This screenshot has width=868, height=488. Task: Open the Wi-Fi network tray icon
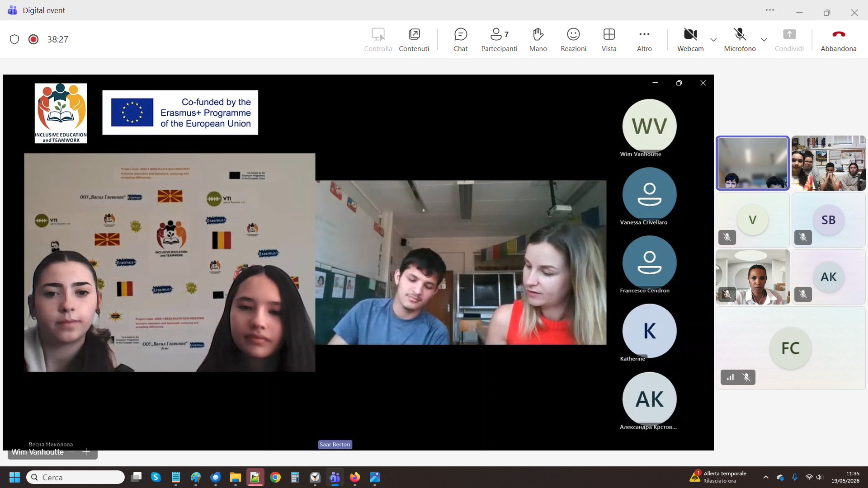[x=809, y=477]
